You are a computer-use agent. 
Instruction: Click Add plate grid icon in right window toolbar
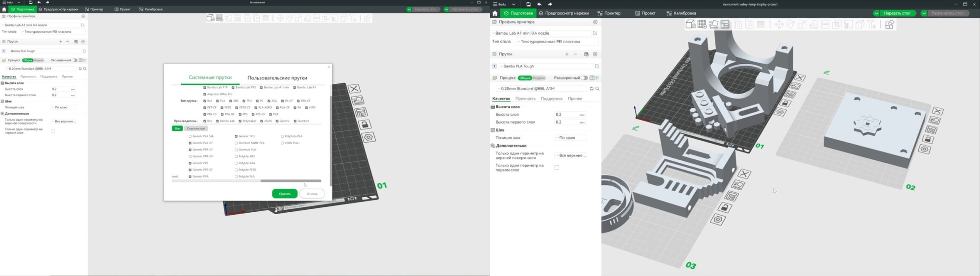702,24
